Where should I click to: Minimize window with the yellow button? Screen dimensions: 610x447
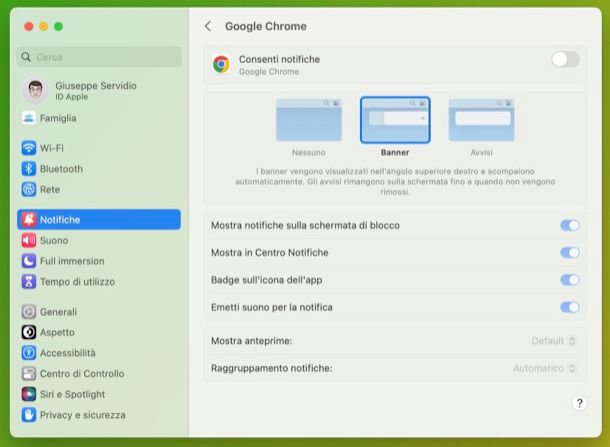pyautogui.click(x=44, y=26)
